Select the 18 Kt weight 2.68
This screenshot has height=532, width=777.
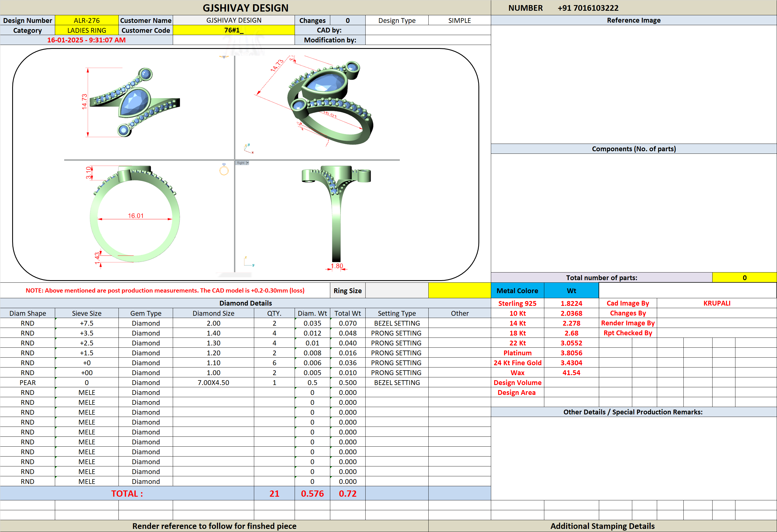pyautogui.click(x=571, y=333)
